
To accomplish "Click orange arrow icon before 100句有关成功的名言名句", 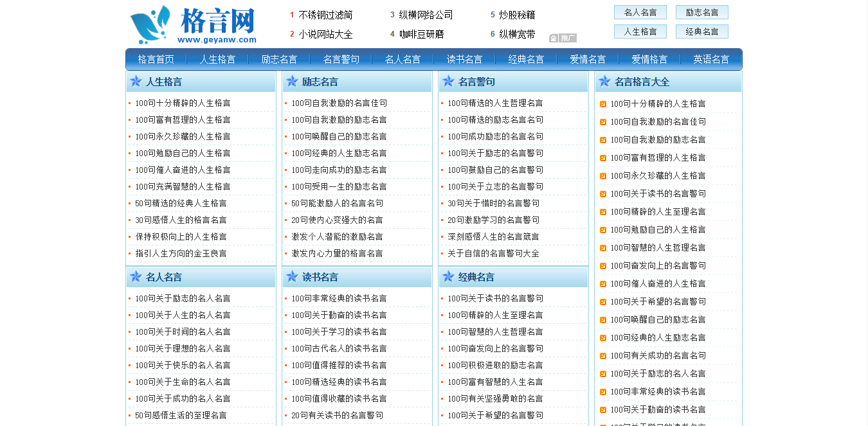I will click(x=603, y=356).
